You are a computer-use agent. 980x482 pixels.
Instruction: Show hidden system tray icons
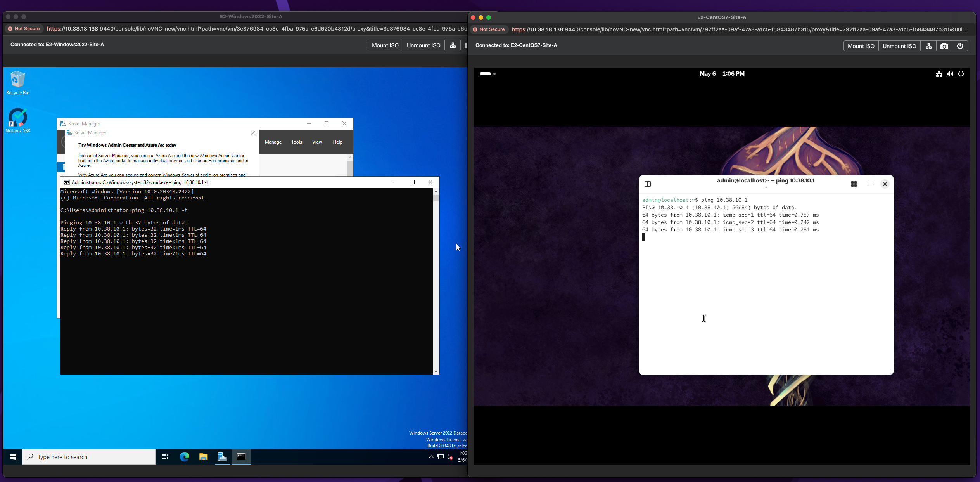coord(431,457)
